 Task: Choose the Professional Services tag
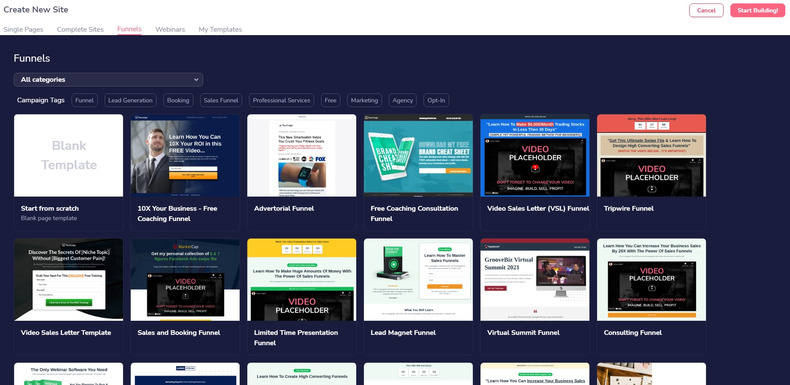[x=281, y=100]
